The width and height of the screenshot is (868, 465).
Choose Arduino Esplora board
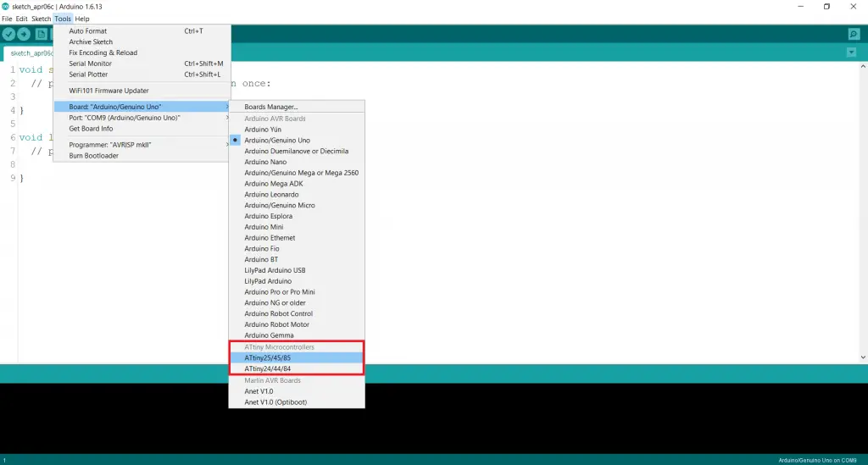pos(297,216)
